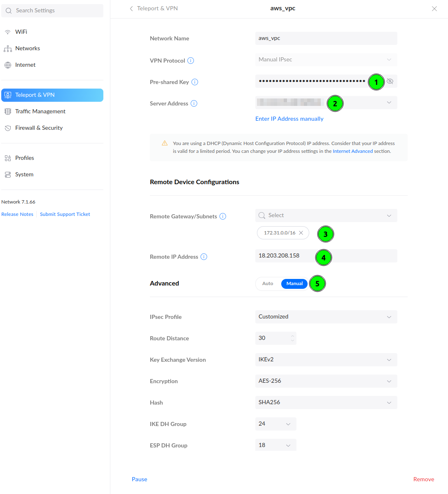Click the search icon in Search Settings
448x494 pixels.
pos(9,11)
